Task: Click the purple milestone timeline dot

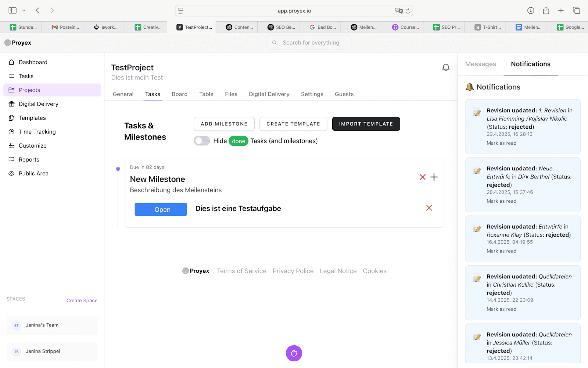Action: (118, 169)
